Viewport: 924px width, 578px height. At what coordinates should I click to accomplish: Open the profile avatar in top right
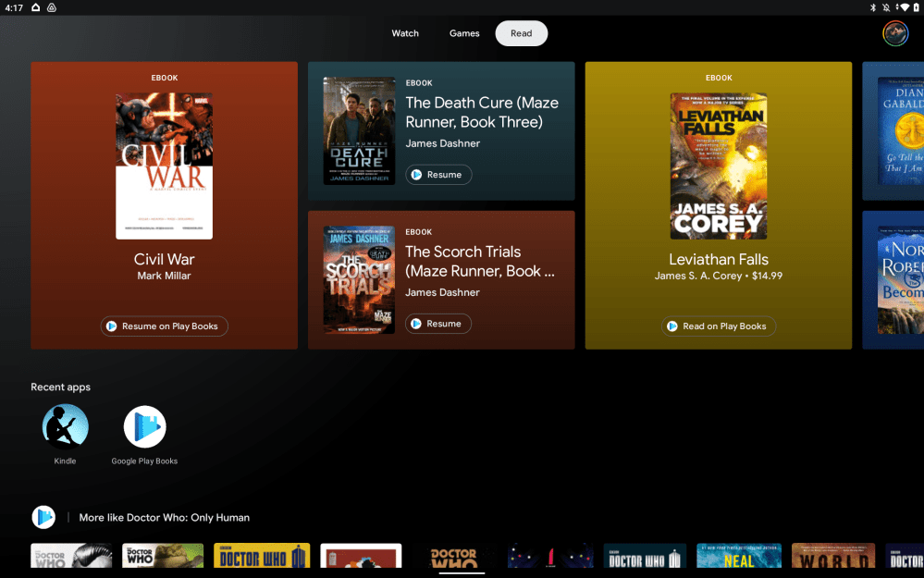(894, 33)
